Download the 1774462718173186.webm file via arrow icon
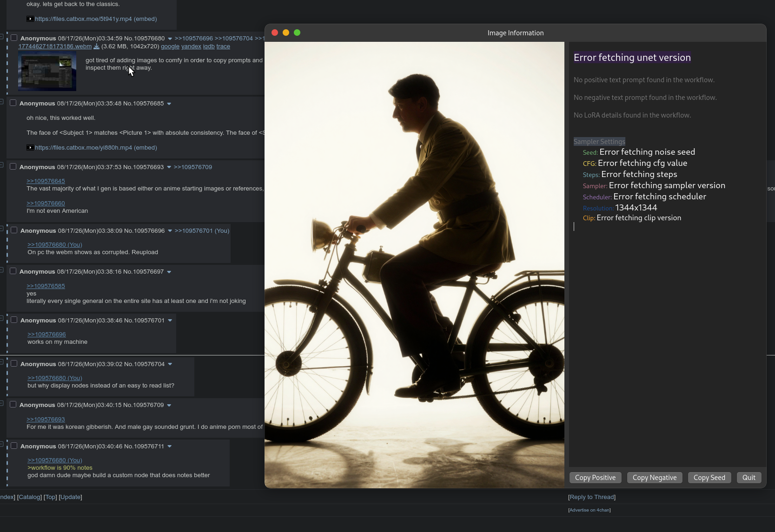775x532 pixels. tap(97, 46)
